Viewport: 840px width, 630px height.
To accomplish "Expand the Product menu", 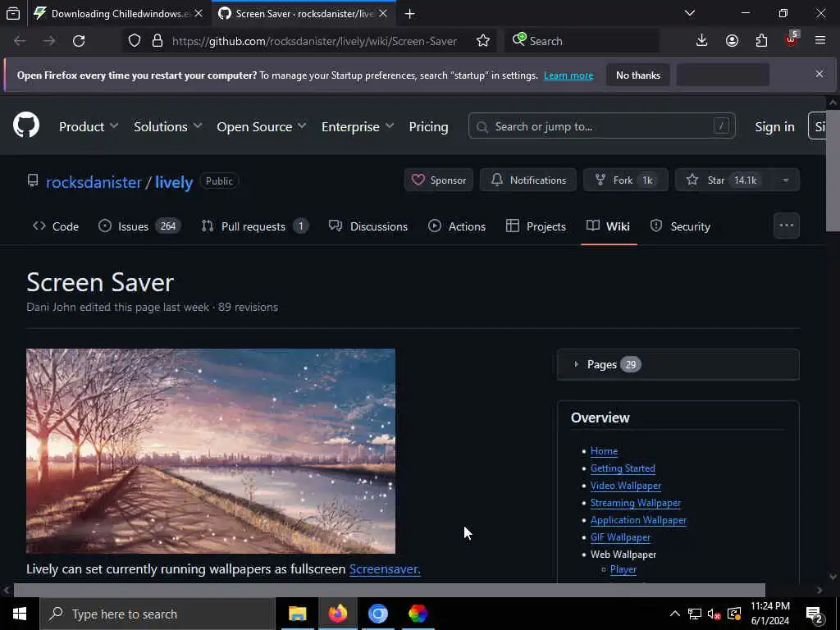I will pos(89,126).
